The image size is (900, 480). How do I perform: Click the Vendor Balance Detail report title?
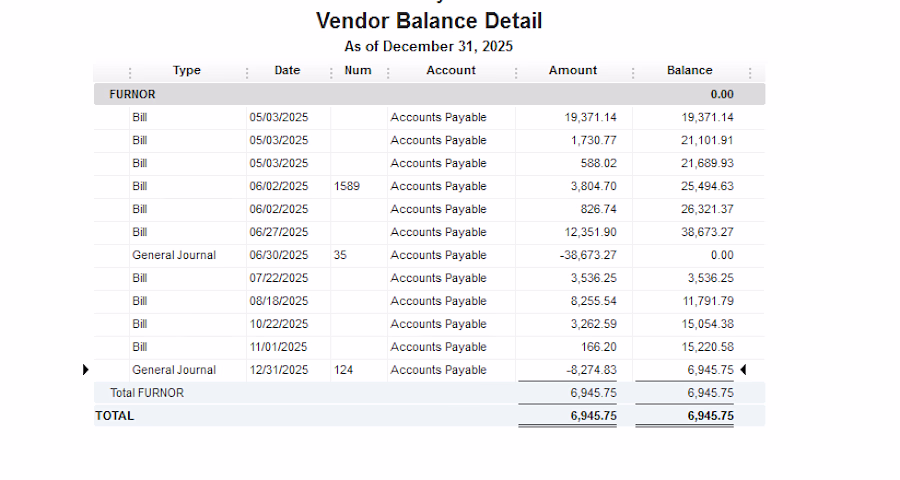(x=429, y=21)
